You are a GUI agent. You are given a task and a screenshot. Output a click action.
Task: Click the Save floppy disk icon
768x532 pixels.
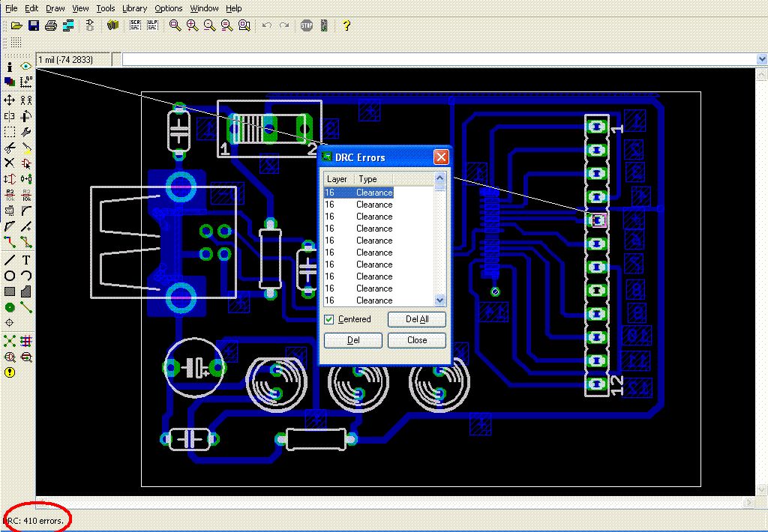coord(33,25)
